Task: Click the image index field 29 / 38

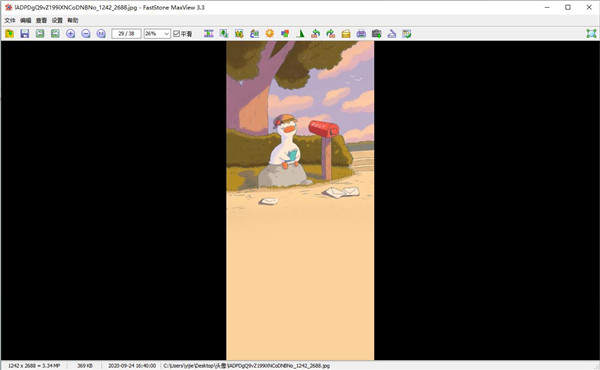Action: (126, 34)
